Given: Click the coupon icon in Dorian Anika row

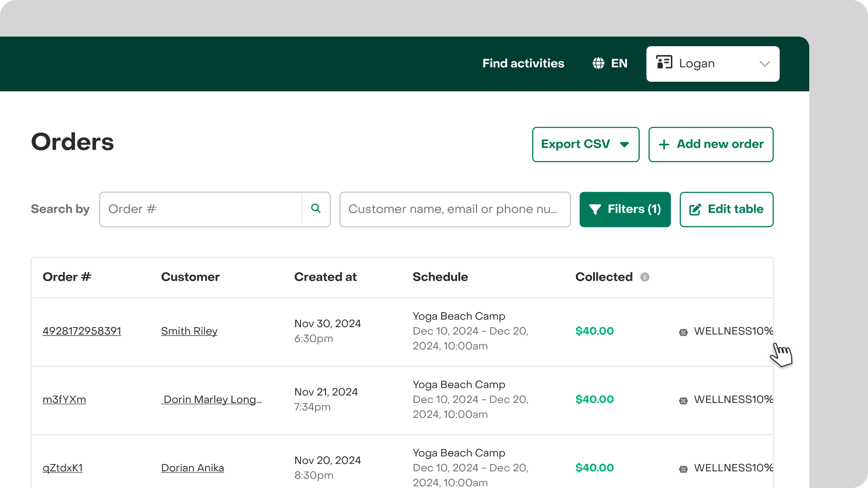Looking at the screenshot, I should click(683, 469).
